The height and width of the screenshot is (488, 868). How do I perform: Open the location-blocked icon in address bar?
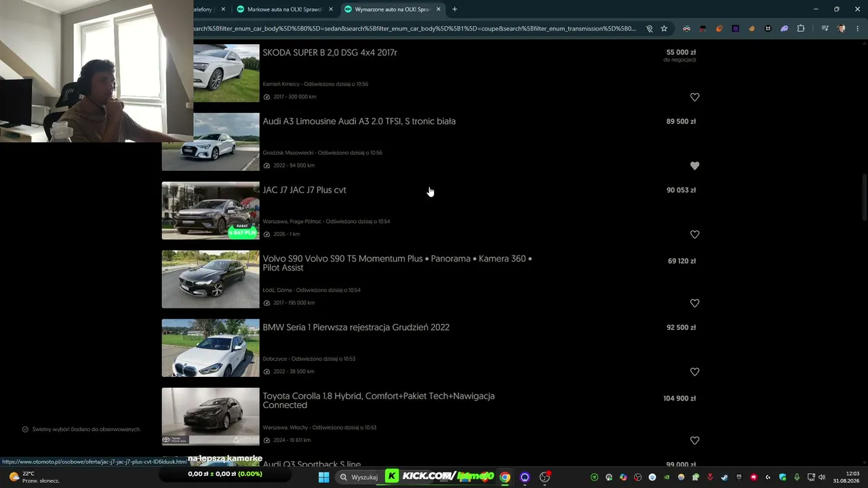click(649, 28)
